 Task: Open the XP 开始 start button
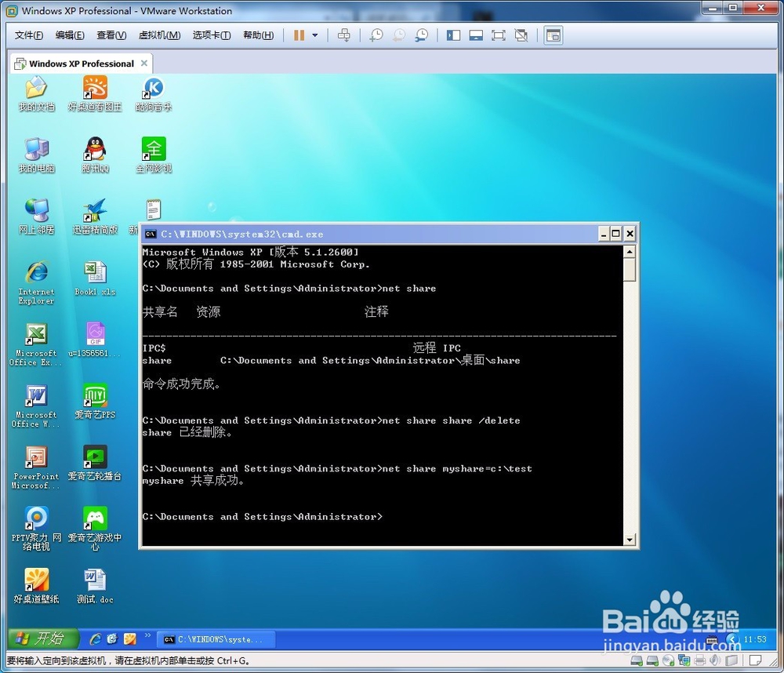(43, 638)
